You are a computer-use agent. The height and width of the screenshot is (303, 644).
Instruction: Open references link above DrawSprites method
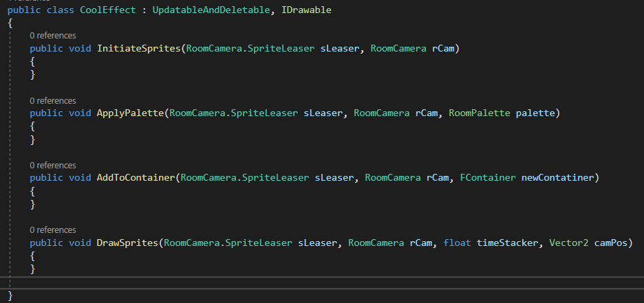52,229
